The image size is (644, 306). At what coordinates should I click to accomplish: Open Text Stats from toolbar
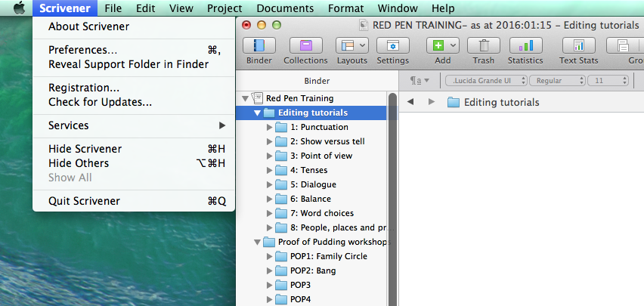coord(578,45)
